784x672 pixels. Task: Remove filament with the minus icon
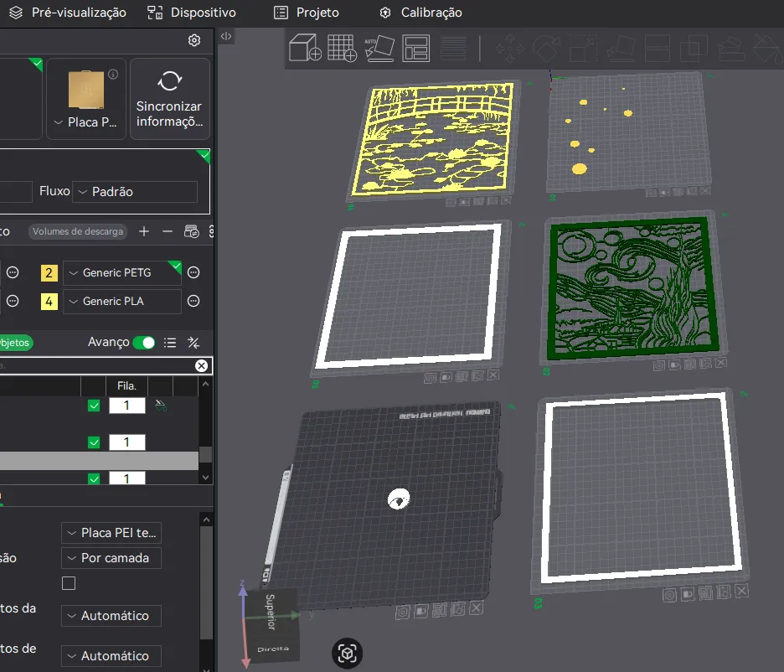click(168, 231)
